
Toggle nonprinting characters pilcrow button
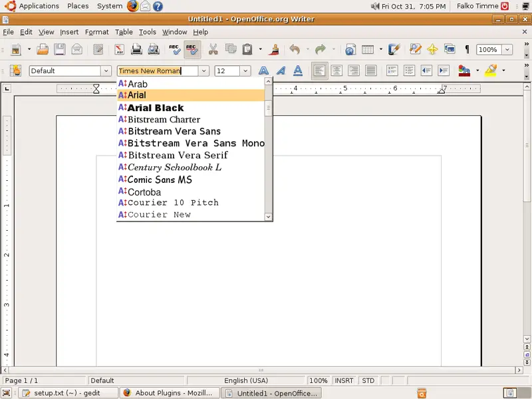tap(467, 49)
